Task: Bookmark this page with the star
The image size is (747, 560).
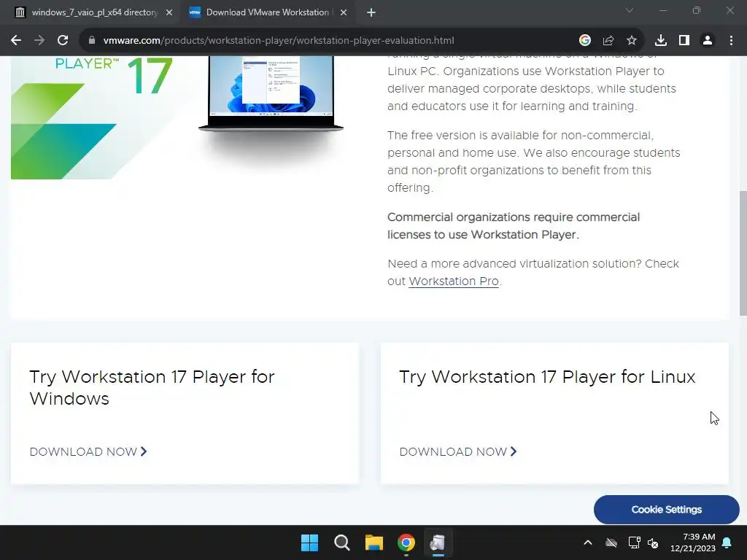Action: (632, 41)
